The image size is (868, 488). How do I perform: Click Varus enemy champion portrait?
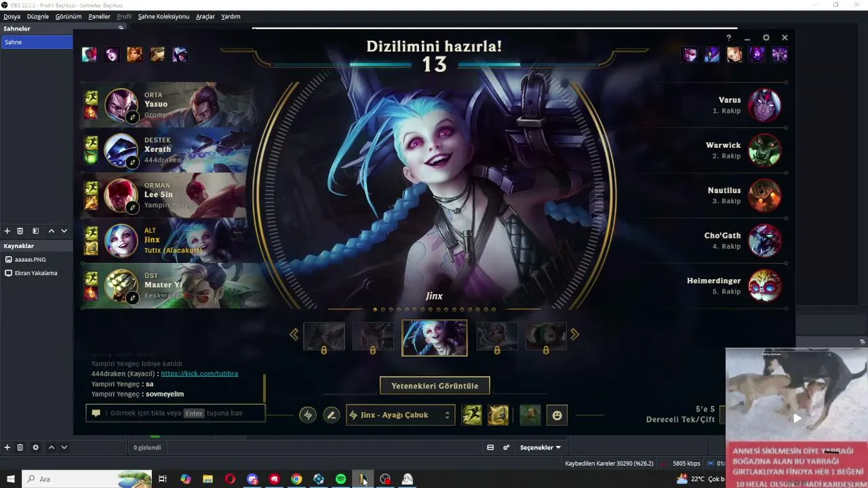click(x=765, y=105)
